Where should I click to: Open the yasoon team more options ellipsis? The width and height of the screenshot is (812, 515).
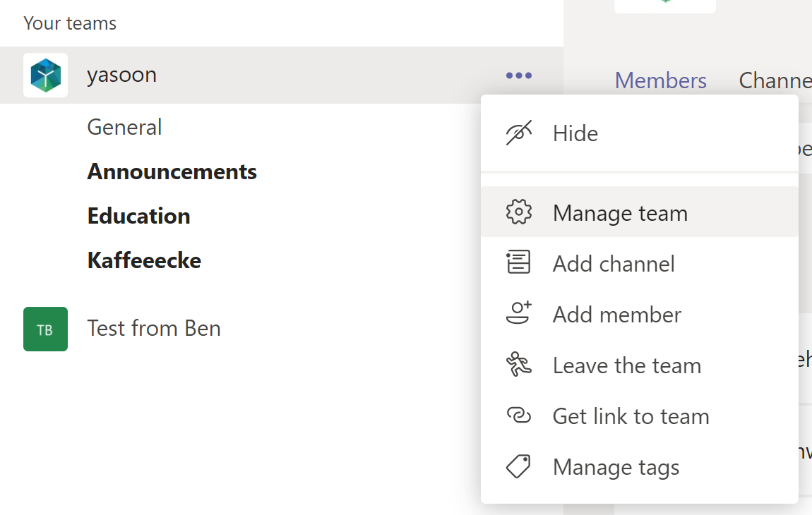click(519, 75)
